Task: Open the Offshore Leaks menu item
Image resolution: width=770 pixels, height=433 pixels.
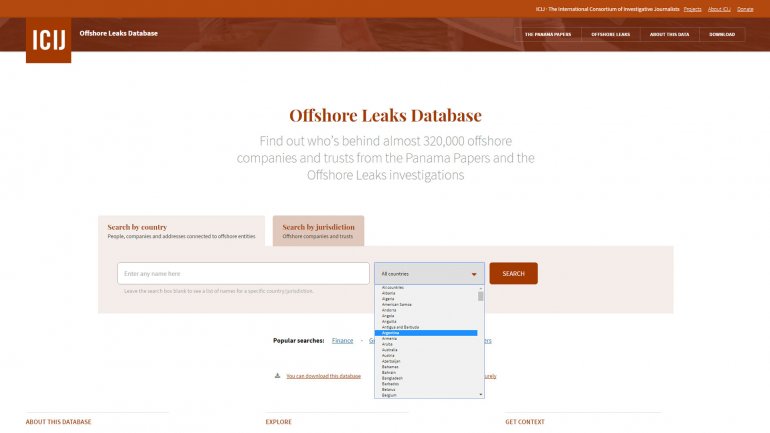Action: pyautogui.click(x=610, y=34)
